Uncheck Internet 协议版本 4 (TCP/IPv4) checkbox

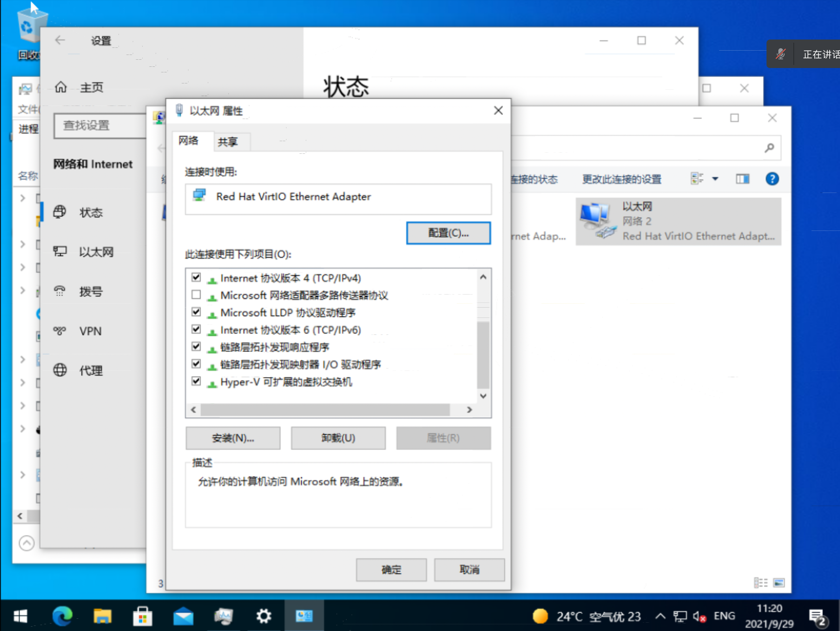point(196,277)
